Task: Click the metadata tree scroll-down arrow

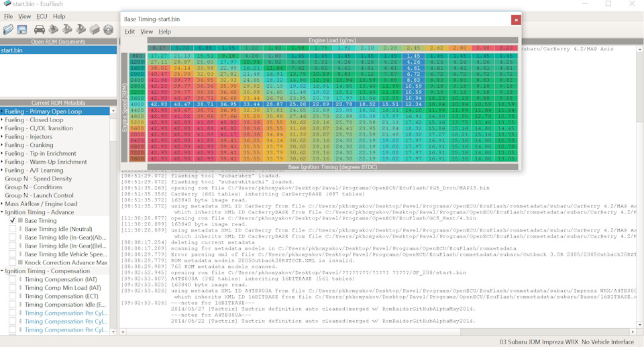Action: click(113, 332)
